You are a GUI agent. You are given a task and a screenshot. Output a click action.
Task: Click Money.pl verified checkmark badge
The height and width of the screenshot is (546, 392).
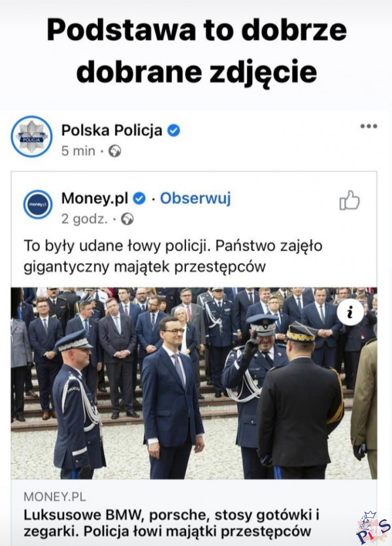click(139, 199)
